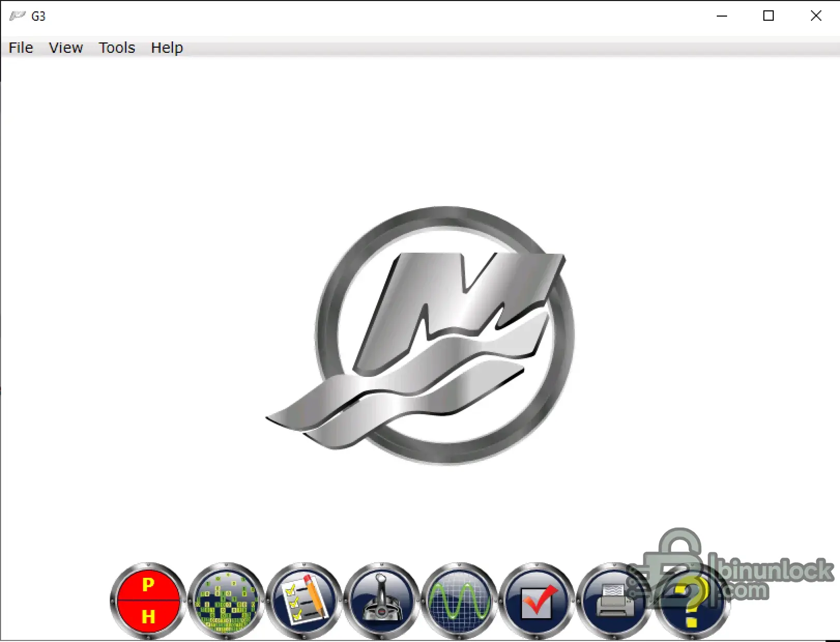Open the waveform graphing tool

pyautogui.click(x=460, y=603)
